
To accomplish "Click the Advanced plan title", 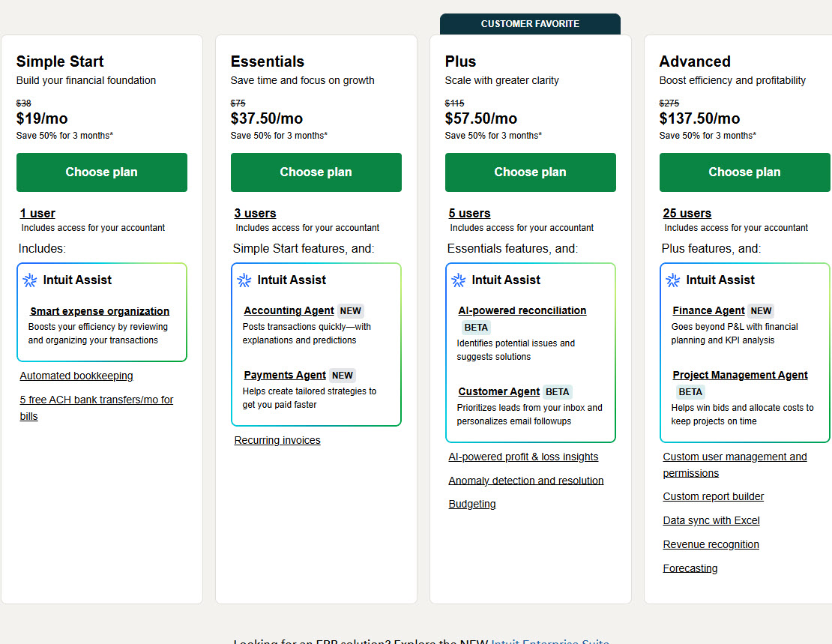I will [x=695, y=61].
